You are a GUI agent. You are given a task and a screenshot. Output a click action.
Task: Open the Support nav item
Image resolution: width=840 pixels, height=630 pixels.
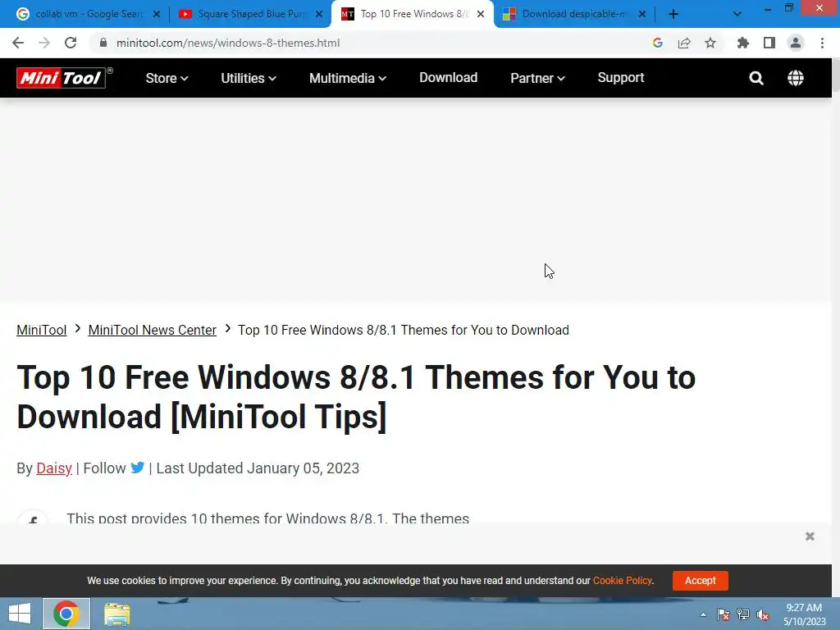click(621, 78)
